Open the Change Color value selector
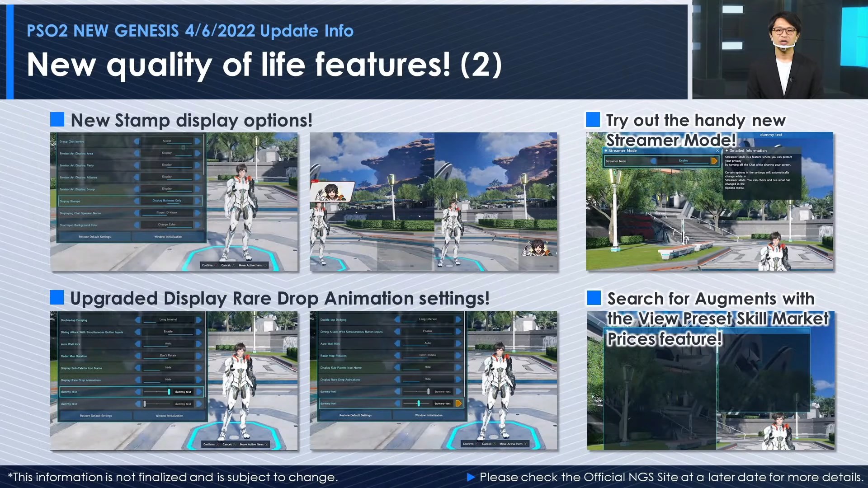868x488 pixels. (x=167, y=225)
